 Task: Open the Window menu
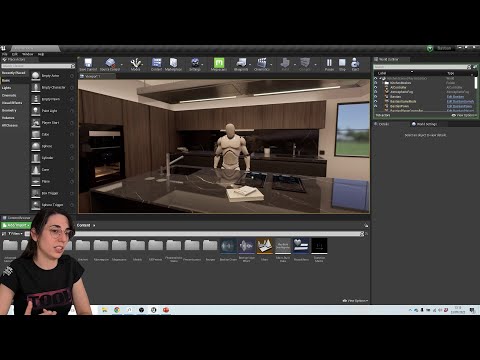point(28,54)
